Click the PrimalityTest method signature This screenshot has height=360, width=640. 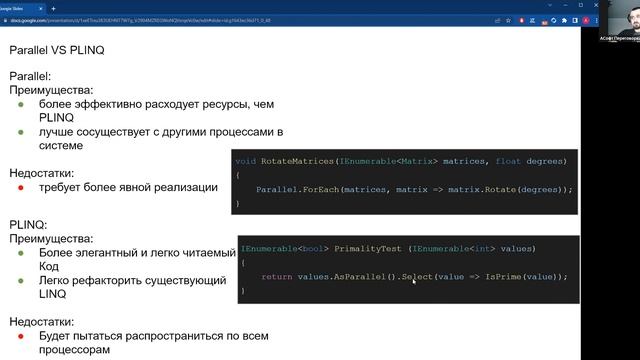click(388, 249)
